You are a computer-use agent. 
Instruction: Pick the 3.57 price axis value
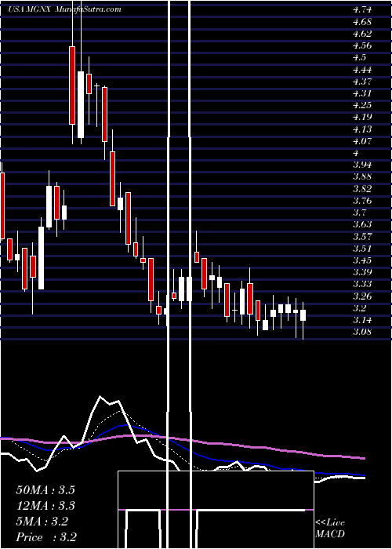click(x=362, y=236)
